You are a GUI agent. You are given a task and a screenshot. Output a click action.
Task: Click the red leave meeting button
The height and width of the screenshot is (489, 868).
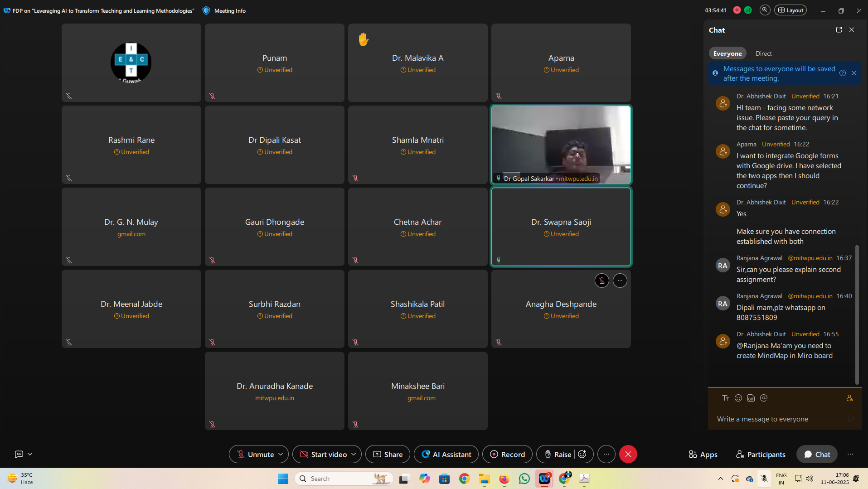click(628, 454)
